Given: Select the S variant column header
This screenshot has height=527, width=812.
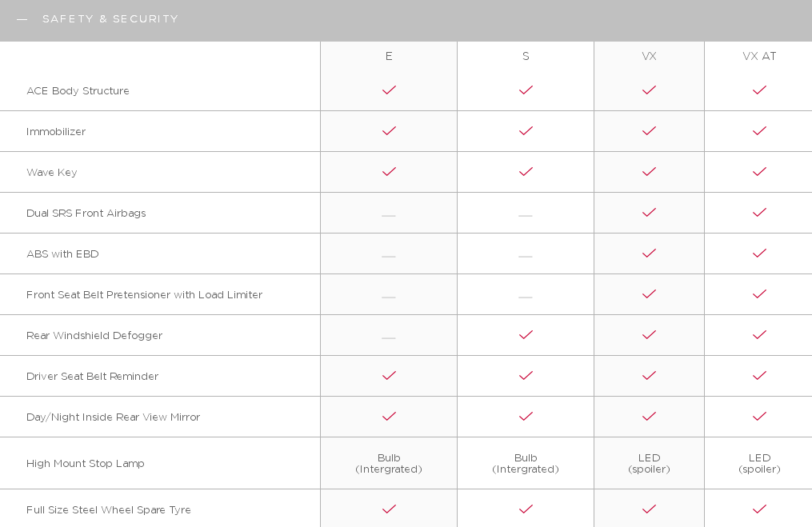Looking at the screenshot, I should (526, 56).
